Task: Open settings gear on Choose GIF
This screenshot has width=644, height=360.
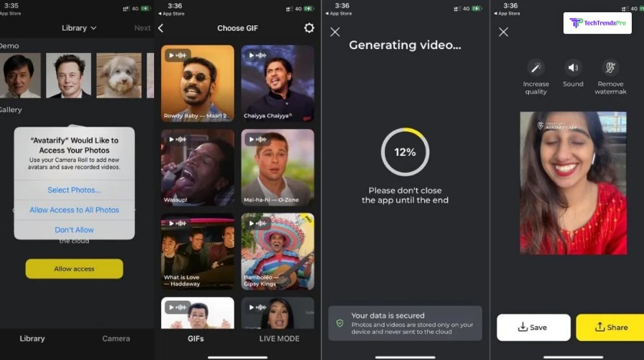Action: pos(309,28)
